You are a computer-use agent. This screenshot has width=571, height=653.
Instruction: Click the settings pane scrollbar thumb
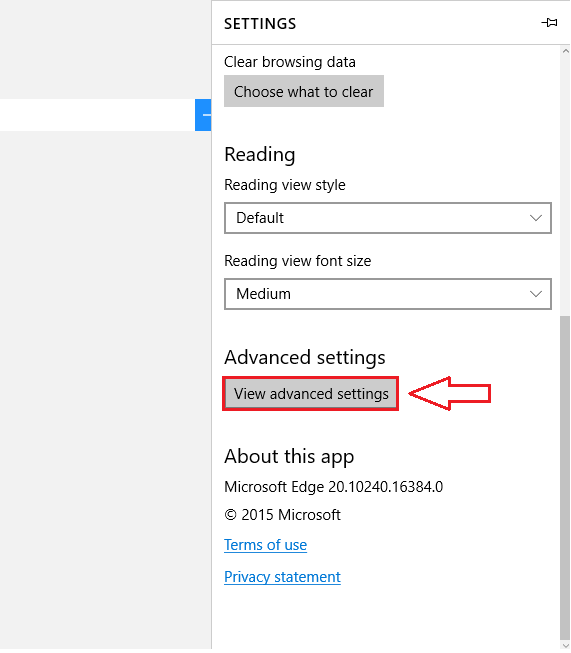(565, 477)
